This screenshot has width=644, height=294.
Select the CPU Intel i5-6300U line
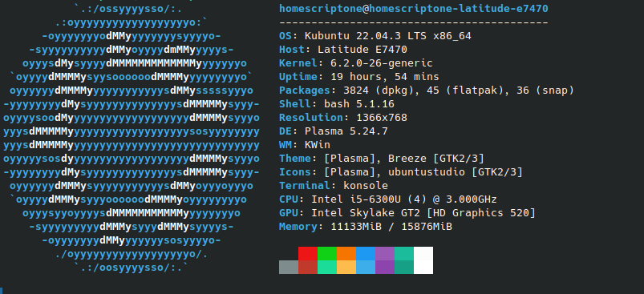point(387,199)
